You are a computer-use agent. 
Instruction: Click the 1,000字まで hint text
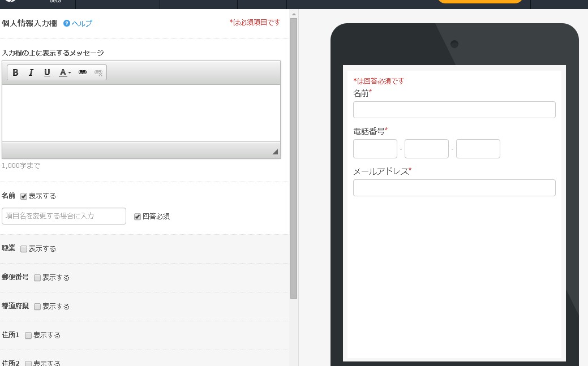point(21,165)
